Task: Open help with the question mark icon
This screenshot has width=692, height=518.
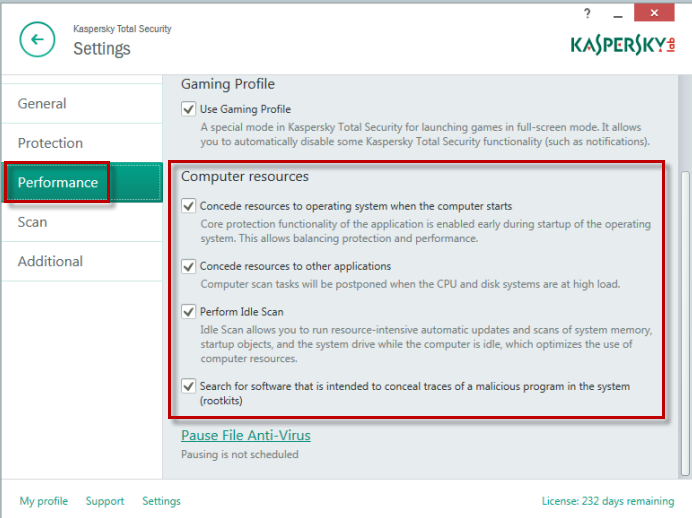Action: point(587,14)
